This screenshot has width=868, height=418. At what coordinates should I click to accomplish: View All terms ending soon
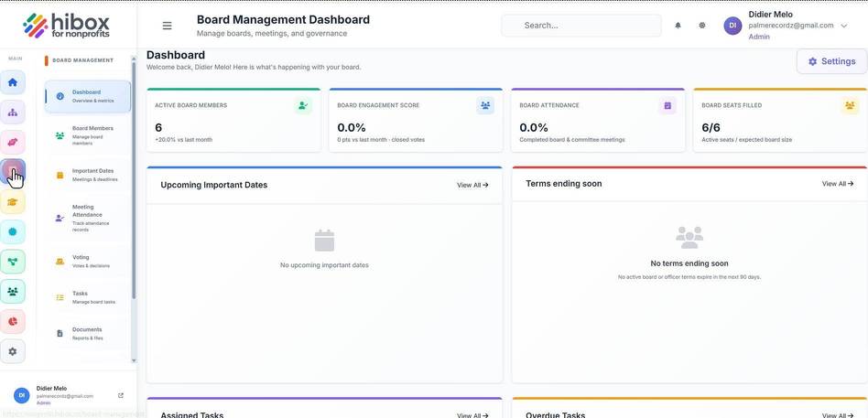[x=838, y=184]
